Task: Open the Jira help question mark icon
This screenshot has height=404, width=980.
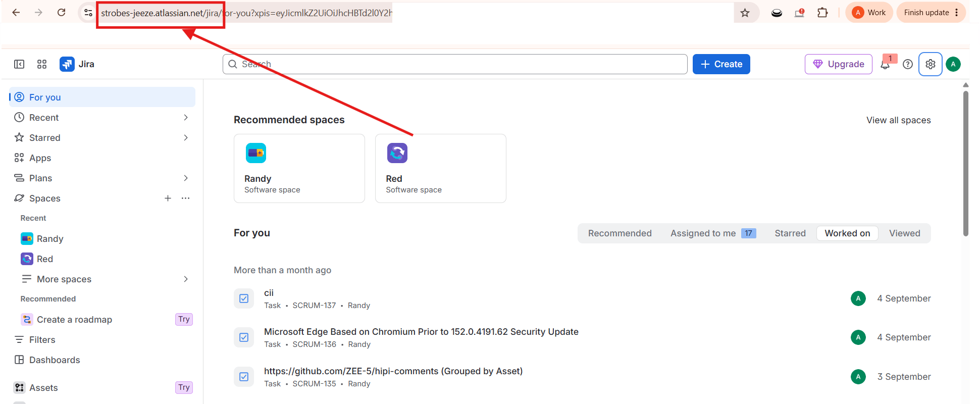Action: point(908,64)
